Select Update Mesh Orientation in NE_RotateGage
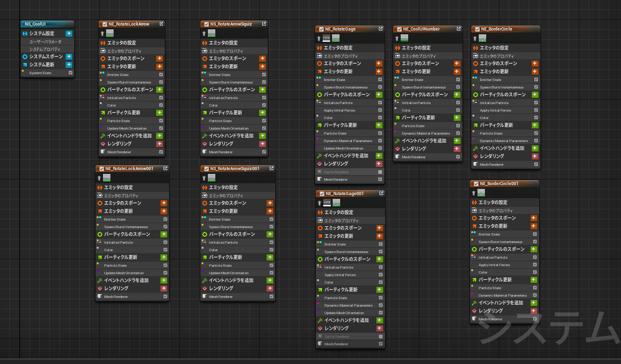Viewport: 621px width, 364px height. click(350, 148)
